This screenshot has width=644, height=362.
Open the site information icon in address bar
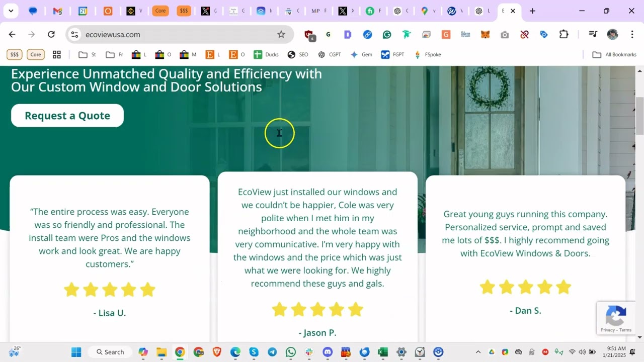click(74, 34)
